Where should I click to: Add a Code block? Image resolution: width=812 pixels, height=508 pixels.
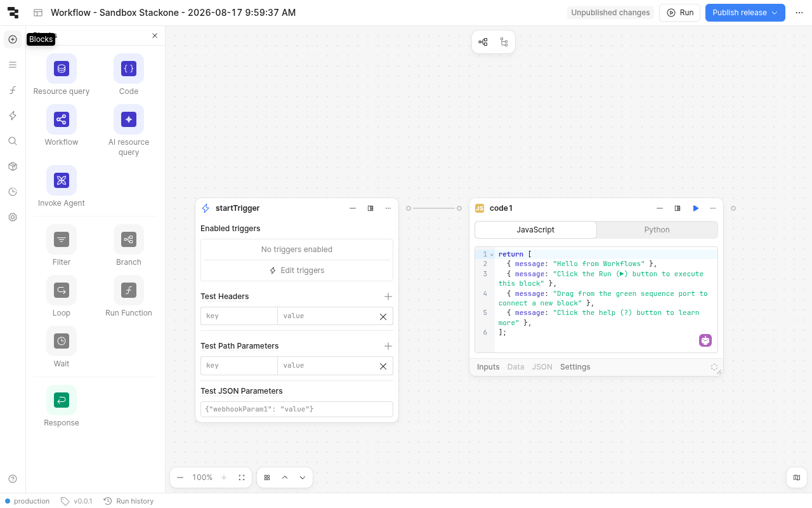[x=129, y=74]
